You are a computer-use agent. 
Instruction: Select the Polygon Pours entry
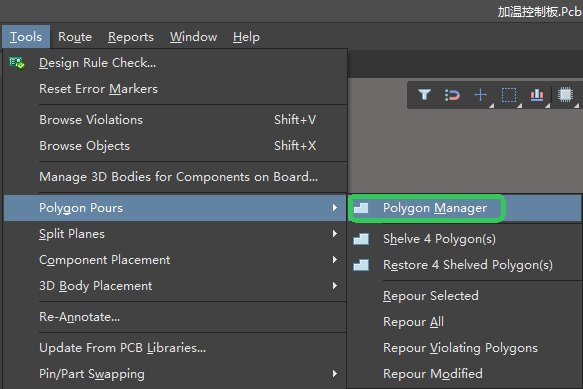pyautogui.click(x=175, y=208)
